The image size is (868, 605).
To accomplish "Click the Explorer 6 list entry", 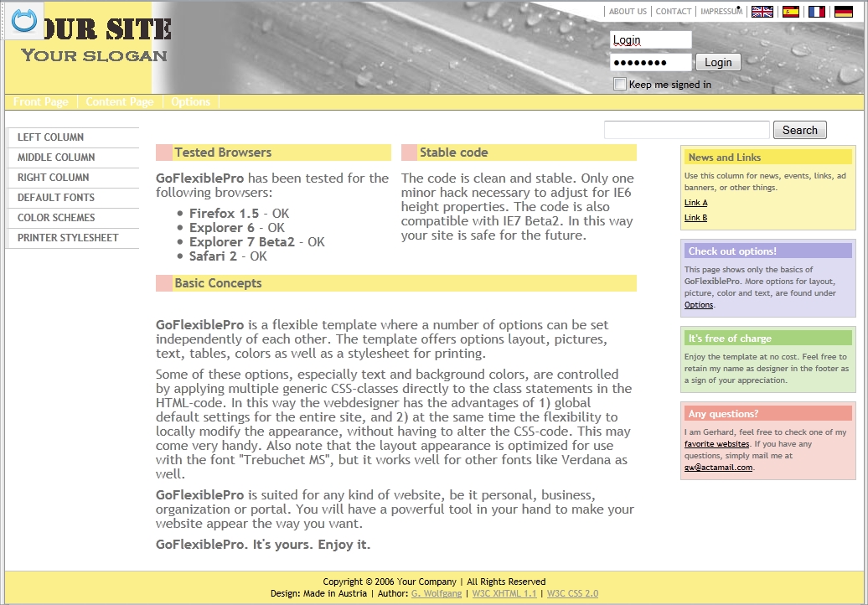I will [237, 227].
